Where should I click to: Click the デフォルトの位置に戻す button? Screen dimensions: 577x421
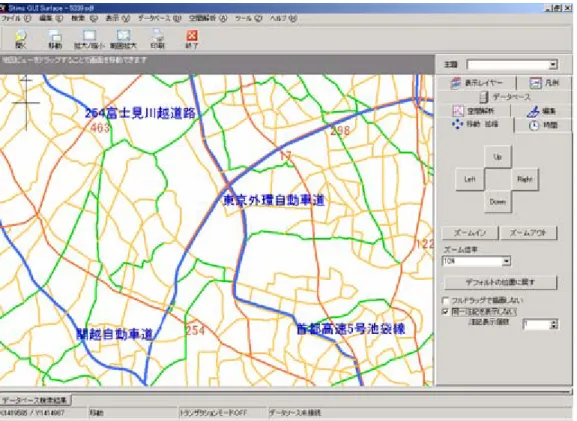pos(500,283)
